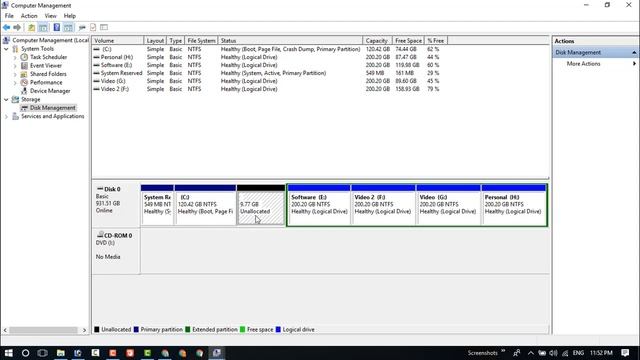Image resolution: width=640 pixels, height=360 pixels.
Task: Select the Software (E:) partition block
Action: click(x=319, y=205)
